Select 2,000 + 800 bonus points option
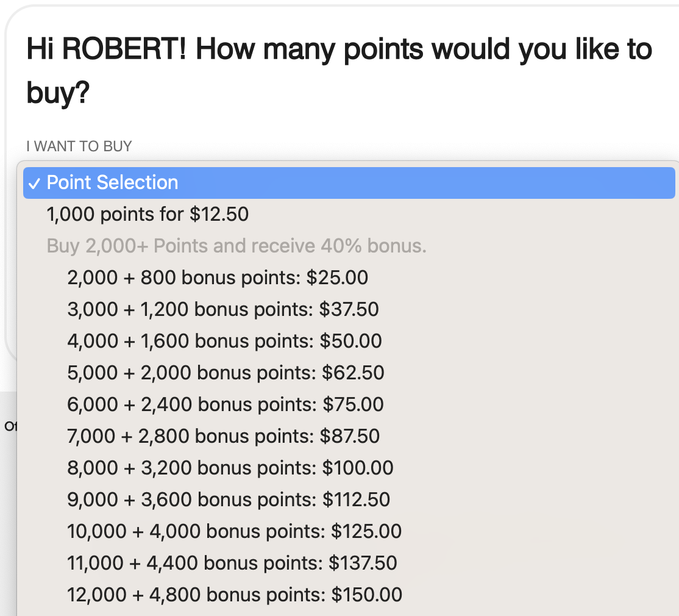The height and width of the screenshot is (616, 679). coord(218,278)
